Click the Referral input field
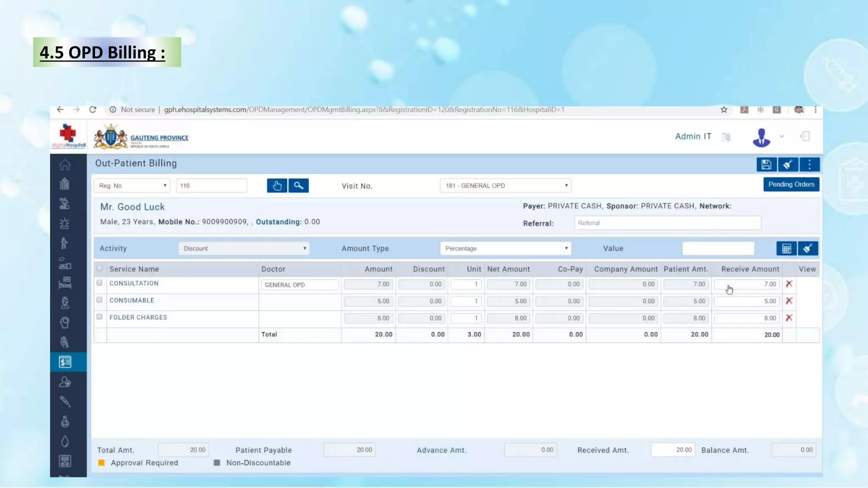The height and width of the screenshot is (488, 868). tap(668, 223)
